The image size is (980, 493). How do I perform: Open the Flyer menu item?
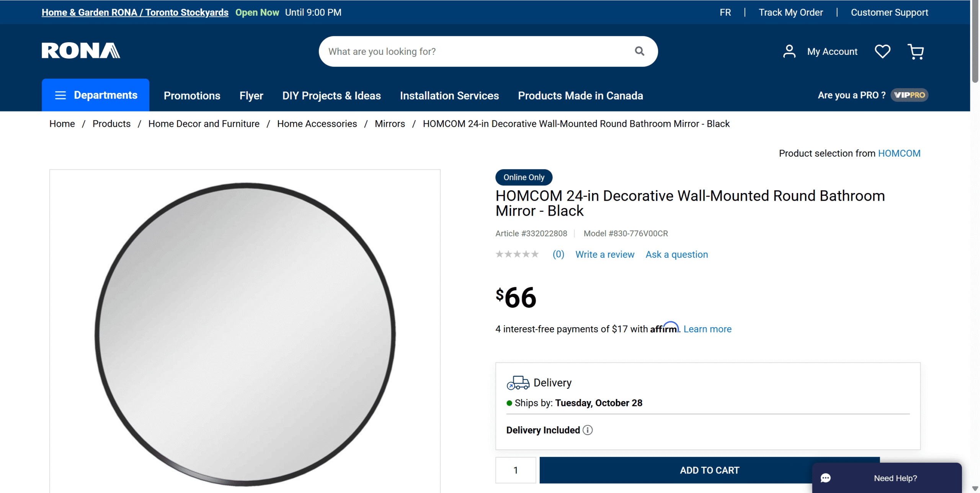pyautogui.click(x=251, y=95)
